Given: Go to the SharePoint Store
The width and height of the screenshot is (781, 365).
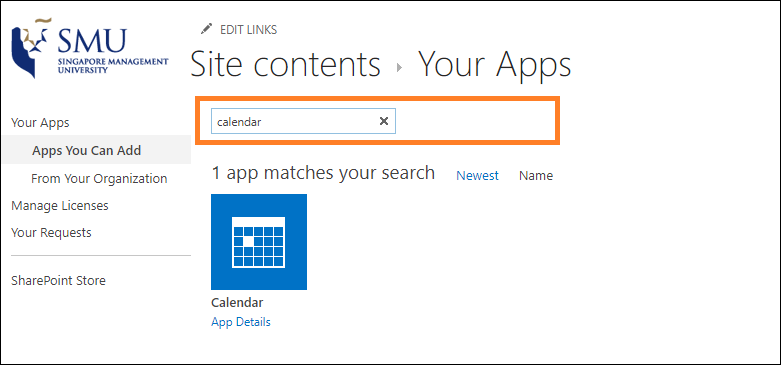Looking at the screenshot, I should [58, 280].
